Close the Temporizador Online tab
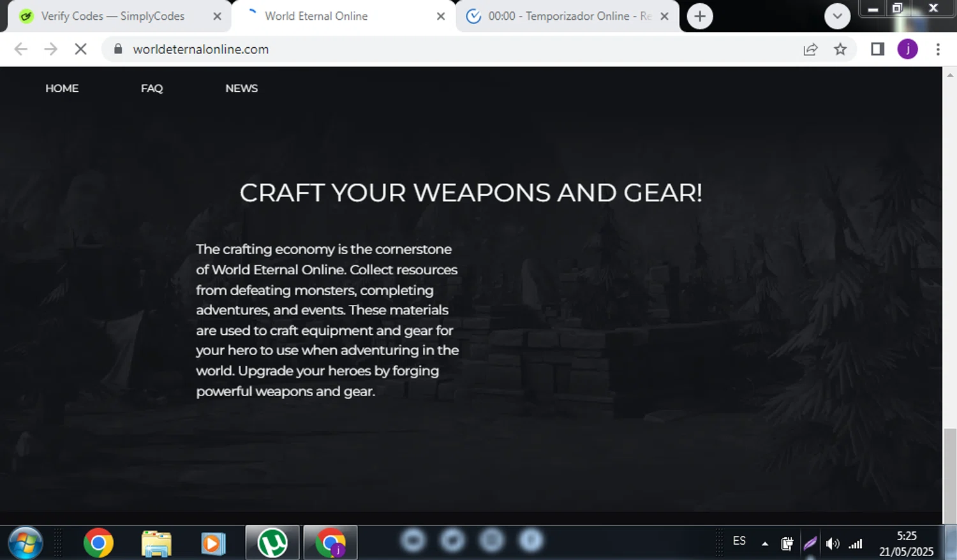The image size is (957, 560). pyautogui.click(x=665, y=16)
